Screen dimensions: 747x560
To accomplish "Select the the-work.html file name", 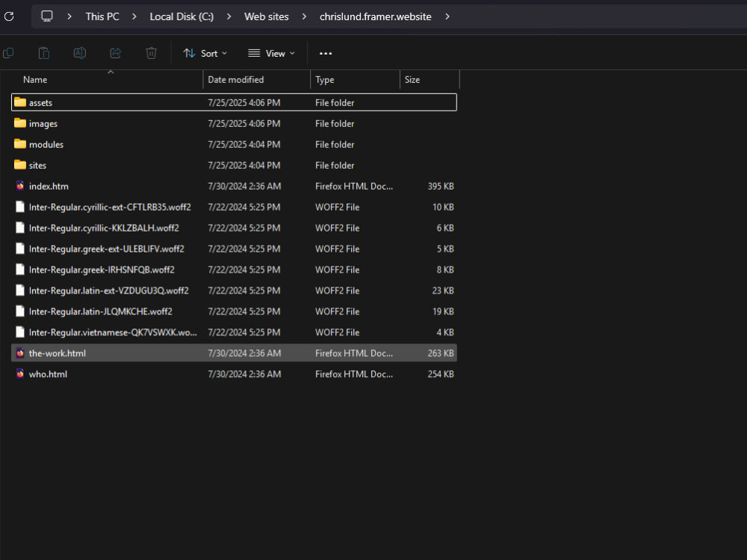I will click(x=58, y=353).
